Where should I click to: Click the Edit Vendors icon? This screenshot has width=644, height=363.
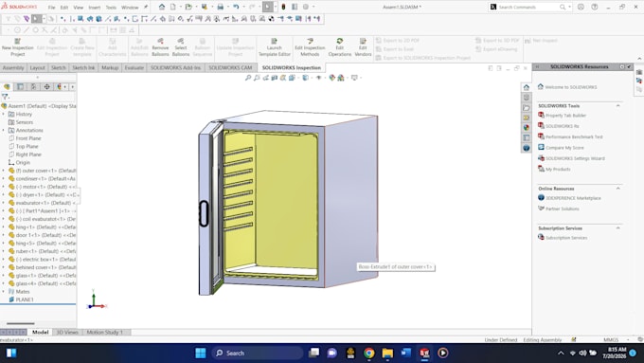(363, 47)
